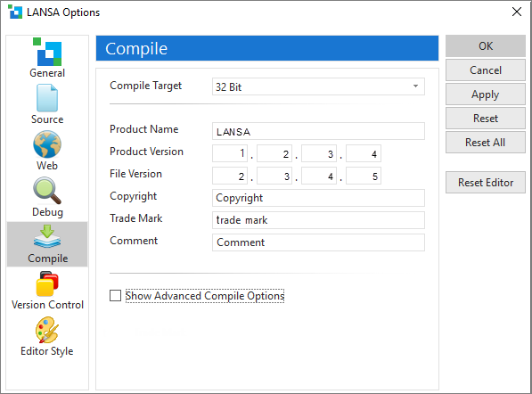Select the Debug magnifier icon
This screenshot has height=394, width=532.
(x=47, y=191)
